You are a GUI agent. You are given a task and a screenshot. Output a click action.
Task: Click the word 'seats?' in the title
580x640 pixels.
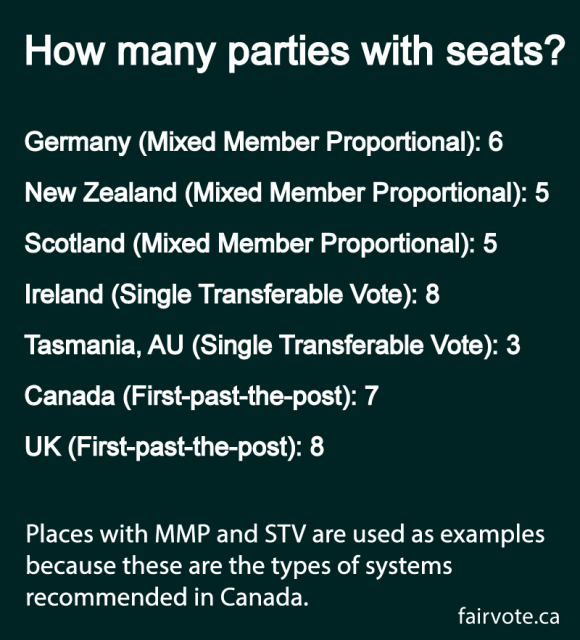click(x=505, y=51)
